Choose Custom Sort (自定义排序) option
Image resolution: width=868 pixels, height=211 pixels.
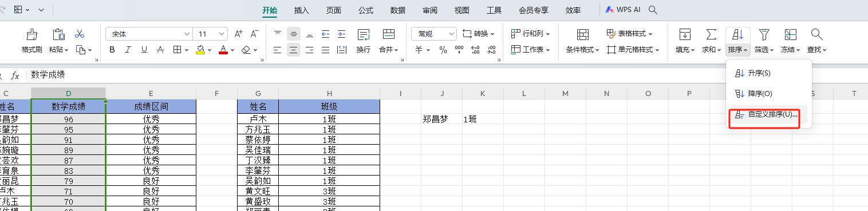point(769,114)
